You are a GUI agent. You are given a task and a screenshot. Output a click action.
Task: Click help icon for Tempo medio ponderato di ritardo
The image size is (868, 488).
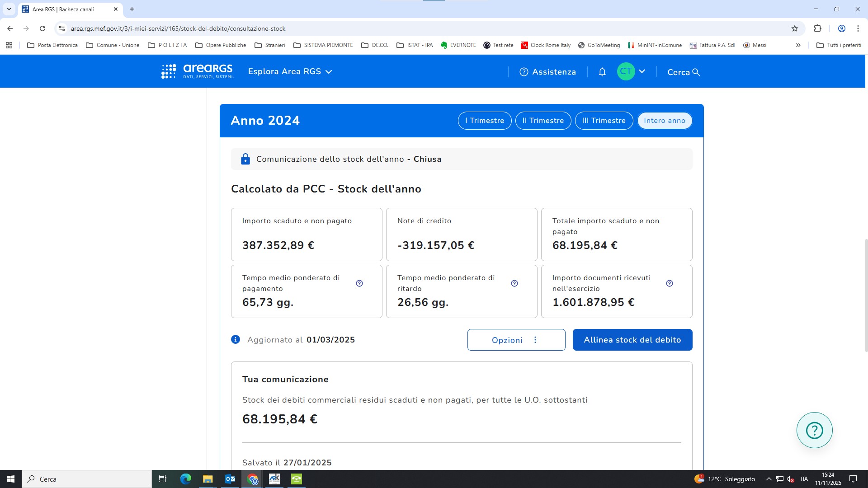pos(514,283)
